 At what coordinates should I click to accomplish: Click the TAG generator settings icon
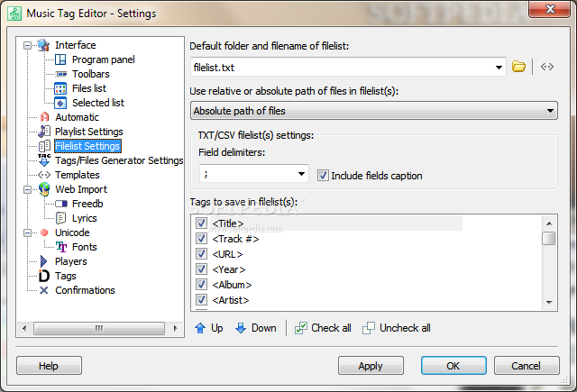coord(44,160)
